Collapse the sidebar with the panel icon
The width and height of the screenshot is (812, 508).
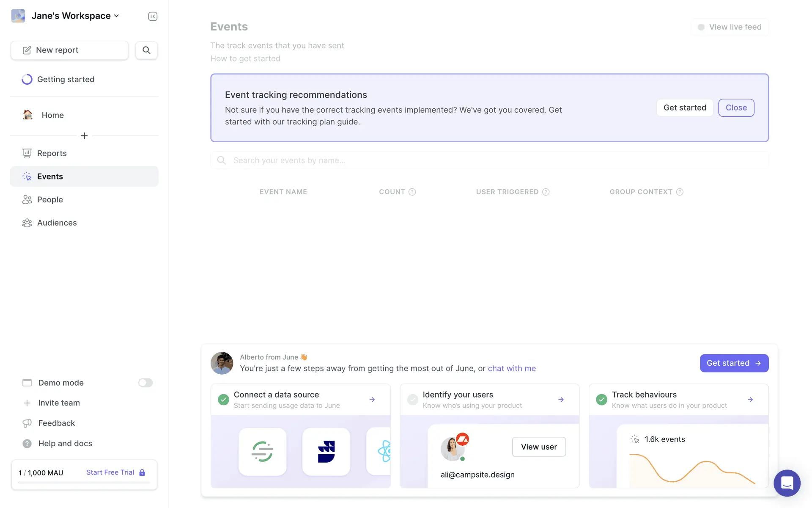point(153,17)
